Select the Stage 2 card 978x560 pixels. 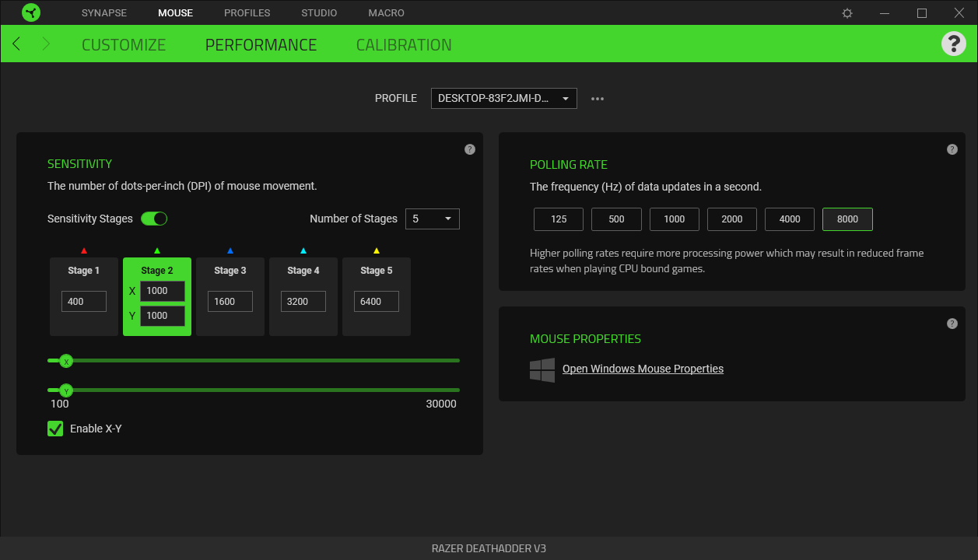157,296
